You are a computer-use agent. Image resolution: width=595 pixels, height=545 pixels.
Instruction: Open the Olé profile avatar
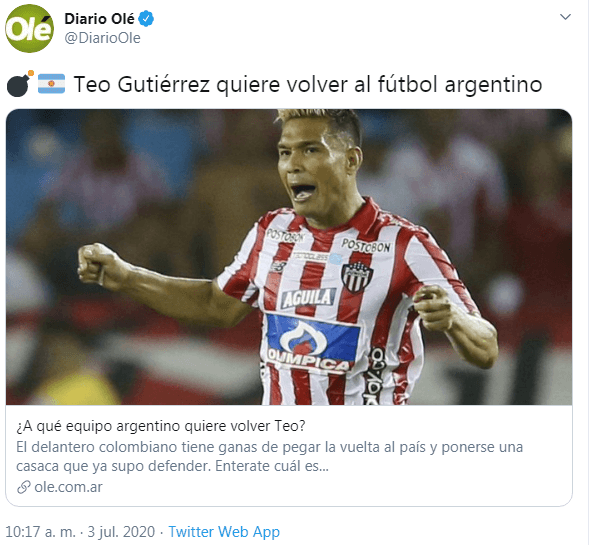[x=29, y=28]
